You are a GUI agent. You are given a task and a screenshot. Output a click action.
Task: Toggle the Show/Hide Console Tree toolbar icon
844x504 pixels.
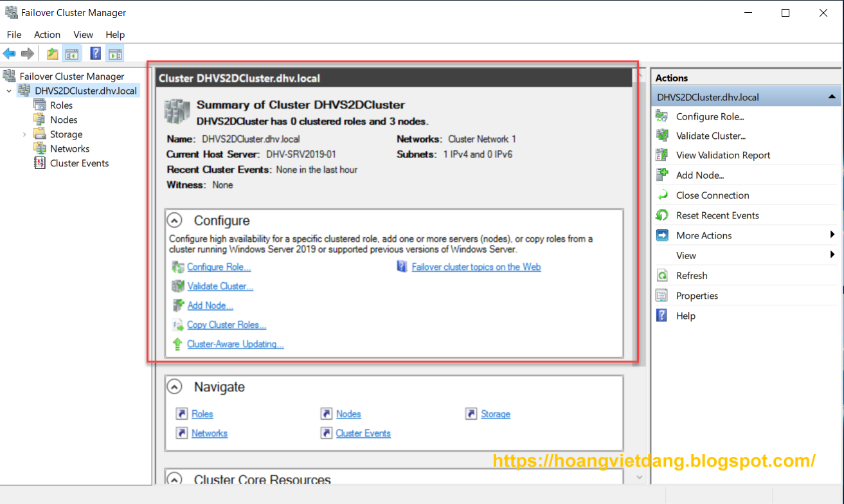click(71, 54)
